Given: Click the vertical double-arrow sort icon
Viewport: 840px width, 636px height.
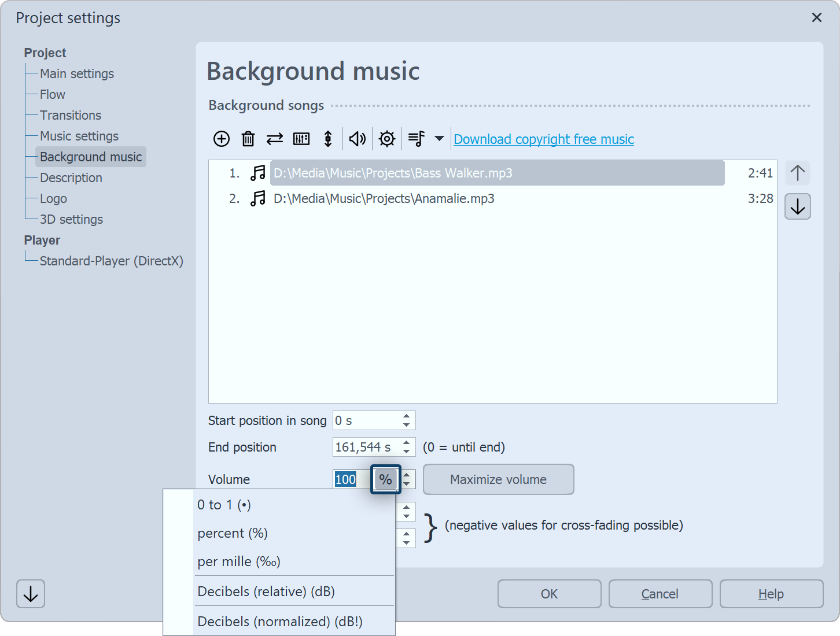Looking at the screenshot, I should point(328,139).
